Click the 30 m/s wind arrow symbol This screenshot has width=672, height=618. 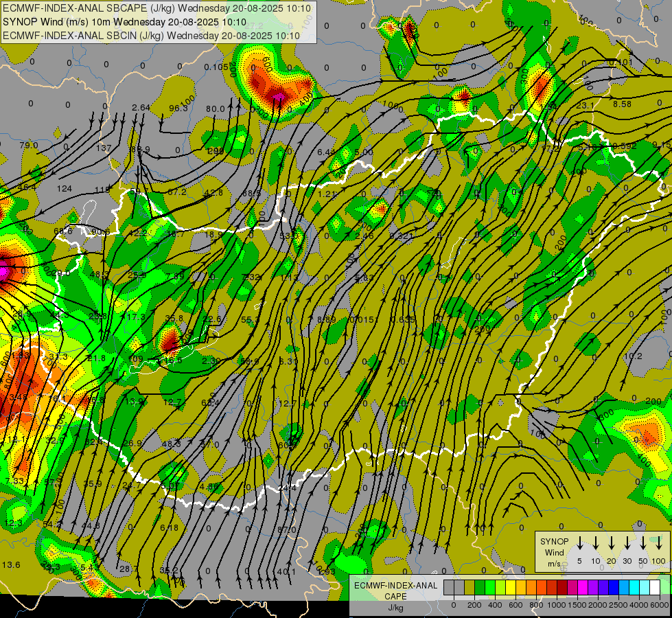coord(627,543)
